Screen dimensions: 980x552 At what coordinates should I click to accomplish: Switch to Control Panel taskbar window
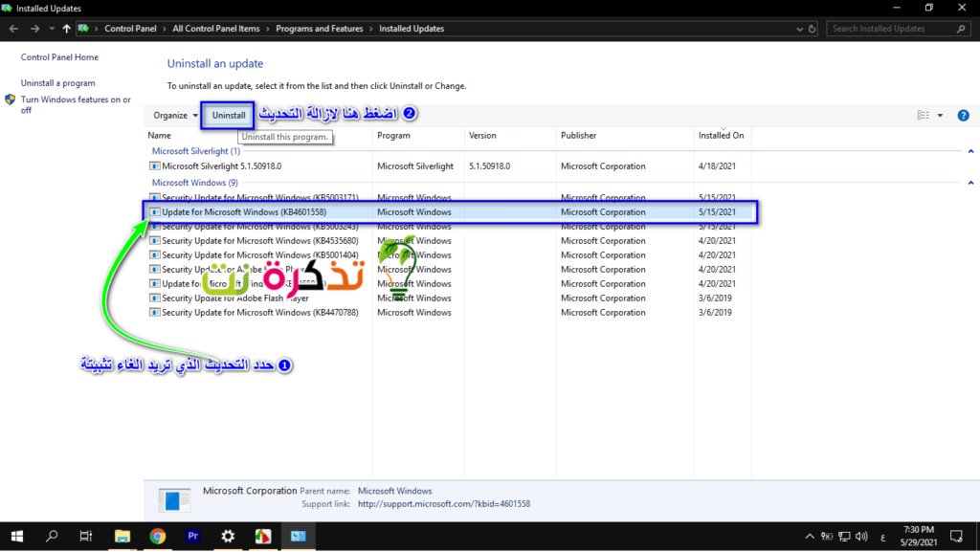(x=299, y=537)
